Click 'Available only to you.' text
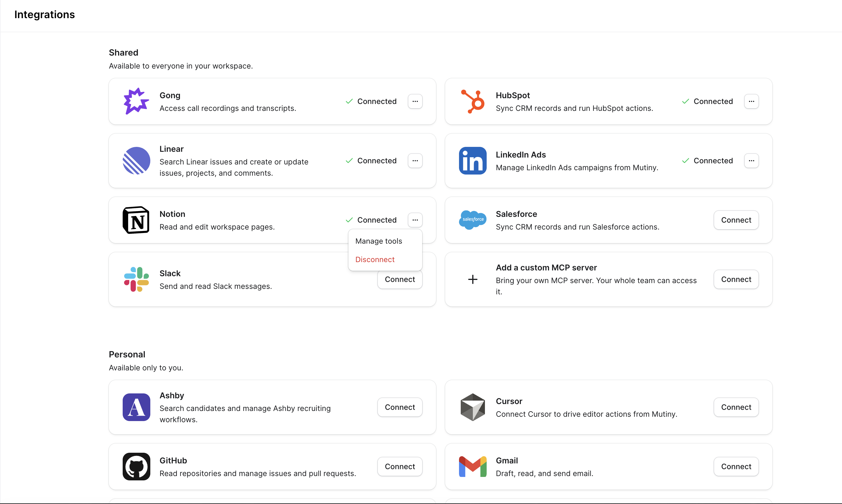The image size is (842, 504). [146, 368]
